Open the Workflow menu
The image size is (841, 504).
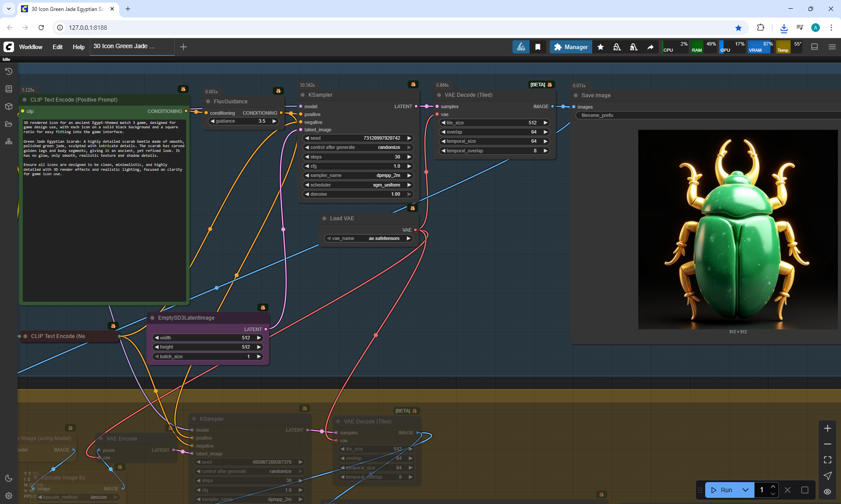click(x=31, y=47)
